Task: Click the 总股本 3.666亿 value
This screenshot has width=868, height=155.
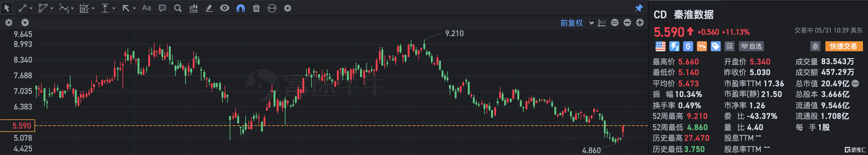Action: 835,94
